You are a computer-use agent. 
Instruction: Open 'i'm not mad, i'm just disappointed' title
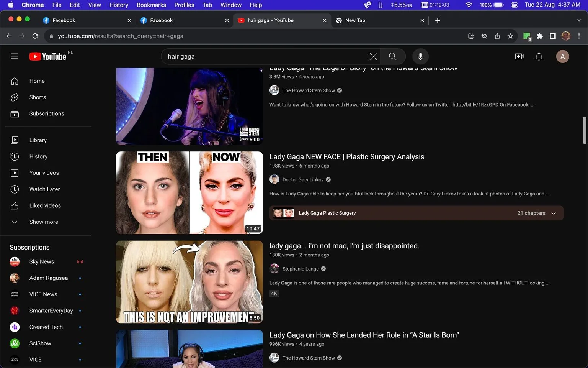point(344,246)
